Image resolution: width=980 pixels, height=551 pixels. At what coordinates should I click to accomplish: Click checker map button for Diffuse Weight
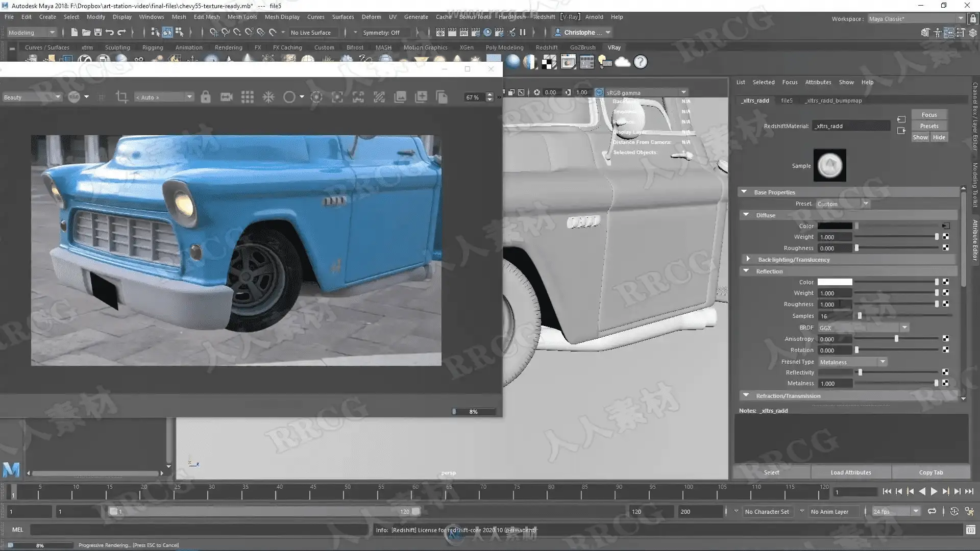pyautogui.click(x=946, y=237)
